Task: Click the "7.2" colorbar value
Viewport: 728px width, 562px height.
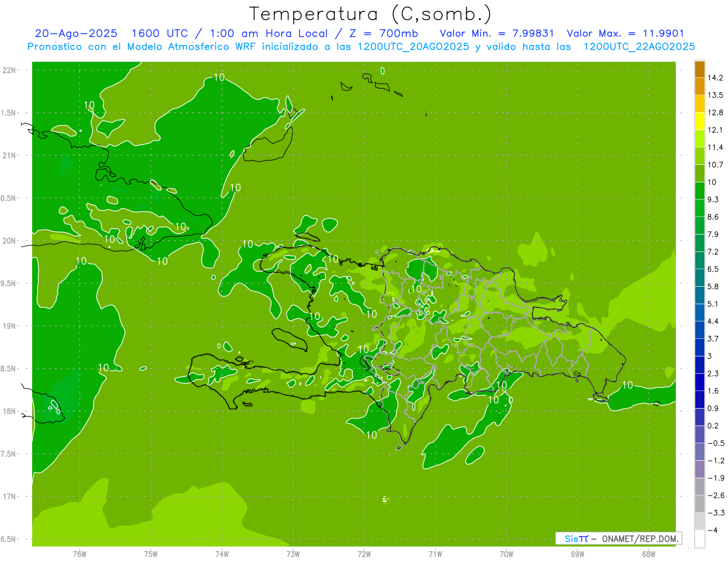Action: tap(713, 252)
